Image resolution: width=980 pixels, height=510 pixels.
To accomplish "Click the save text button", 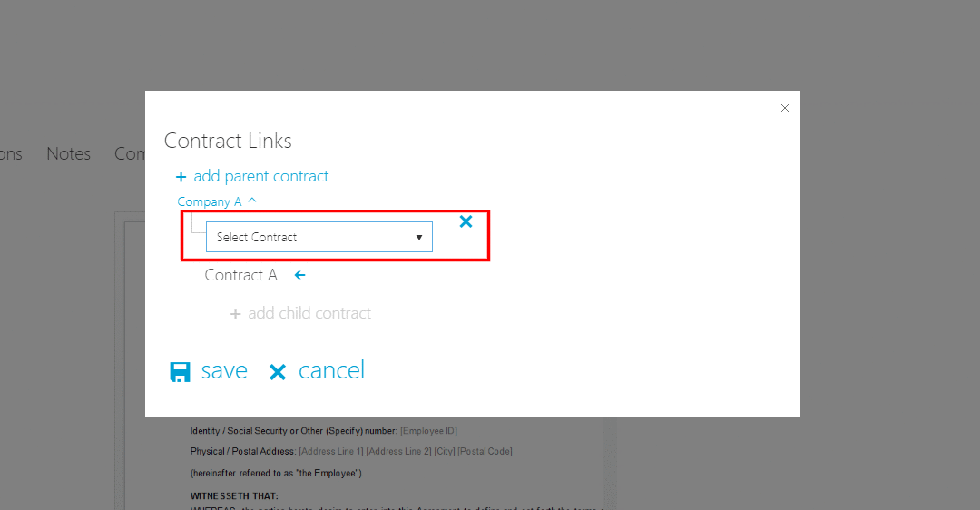I will pyautogui.click(x=224, y=370).
